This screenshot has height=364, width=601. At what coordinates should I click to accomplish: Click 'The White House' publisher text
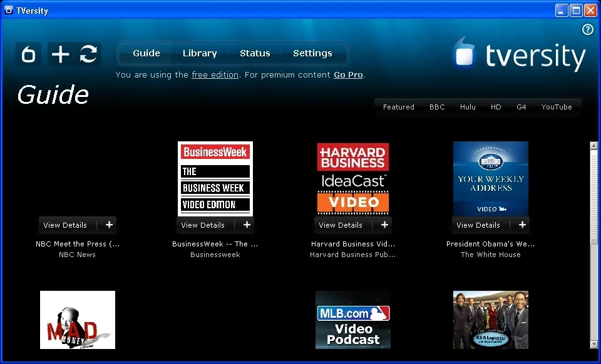coord(491,255)
